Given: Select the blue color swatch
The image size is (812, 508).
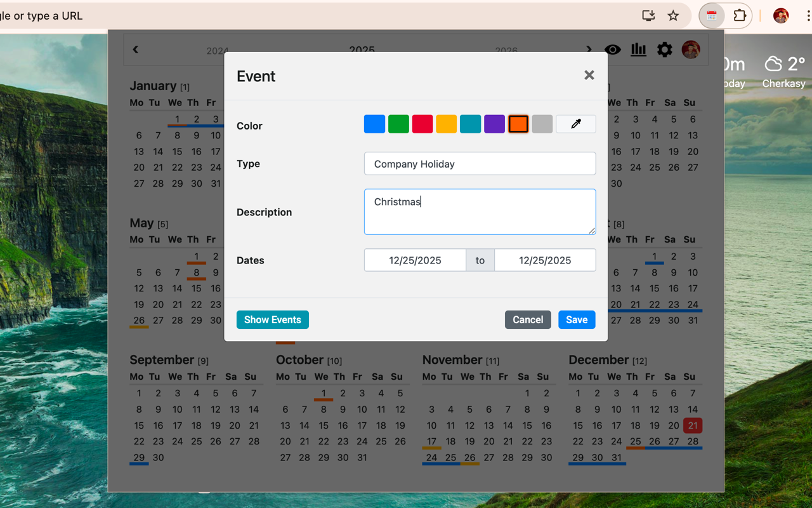Looking at the screenshot, I should [374, 124].
